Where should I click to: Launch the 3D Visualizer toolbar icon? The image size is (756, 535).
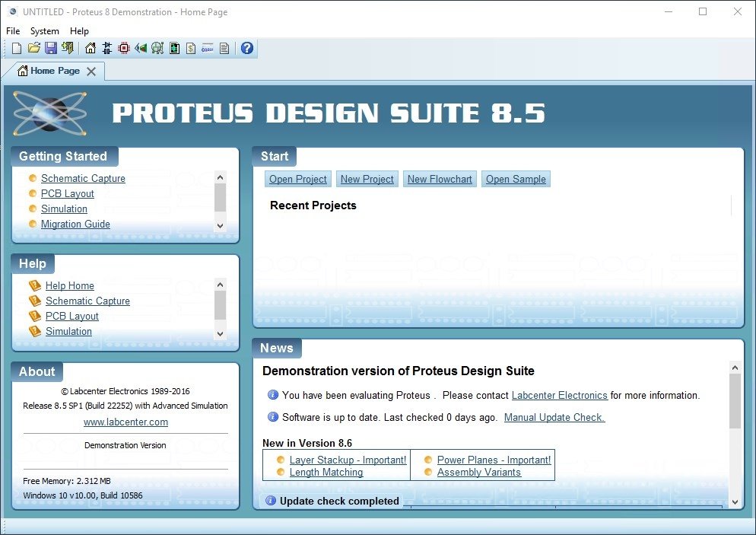[x=141, y=48]
